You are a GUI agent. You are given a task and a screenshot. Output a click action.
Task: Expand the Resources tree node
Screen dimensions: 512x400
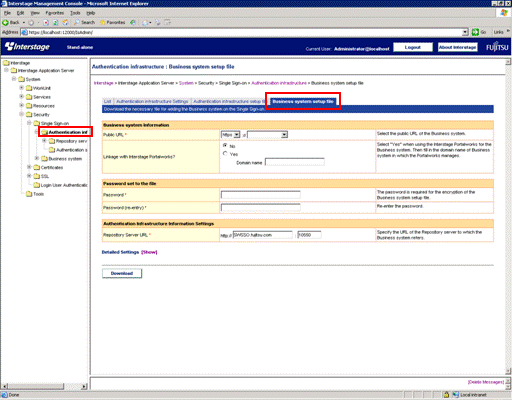click(21, 105)
